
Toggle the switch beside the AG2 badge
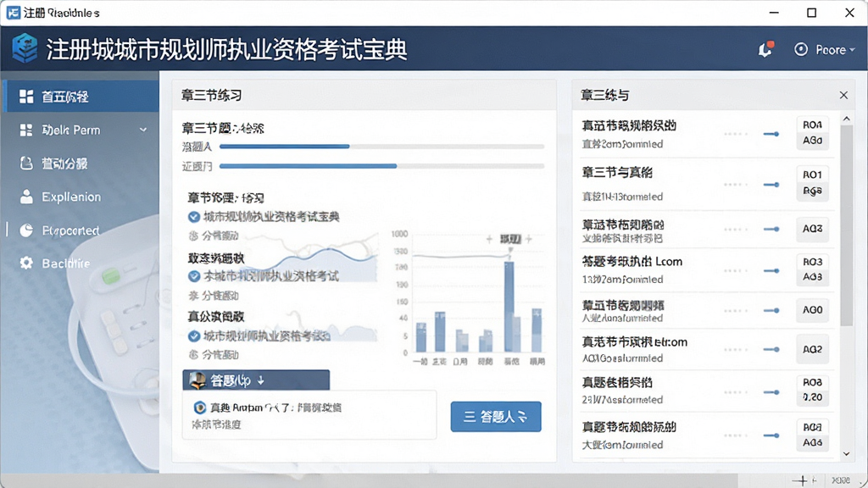click(x=771, y=349)
